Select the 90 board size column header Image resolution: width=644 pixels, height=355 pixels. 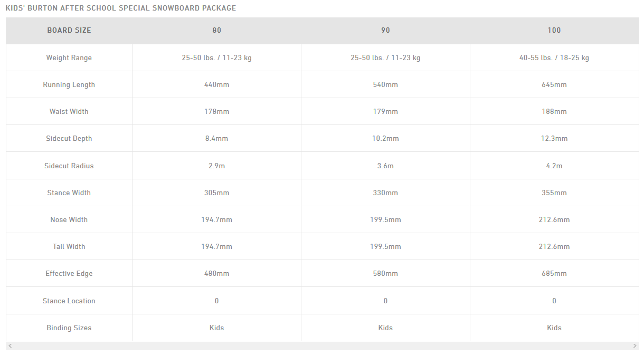pyautogui.click(x=386, y=31)
